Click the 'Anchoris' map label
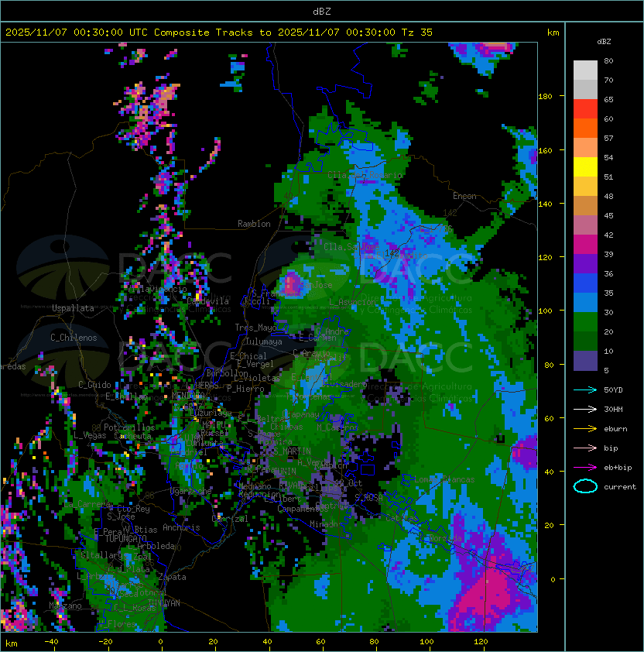 (x=181, y=527)
